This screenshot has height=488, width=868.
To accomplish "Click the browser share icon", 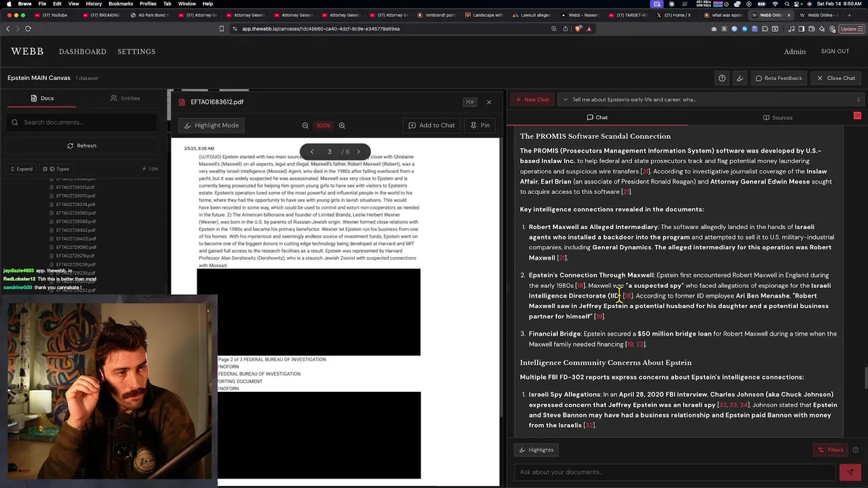I will point(566,28).
